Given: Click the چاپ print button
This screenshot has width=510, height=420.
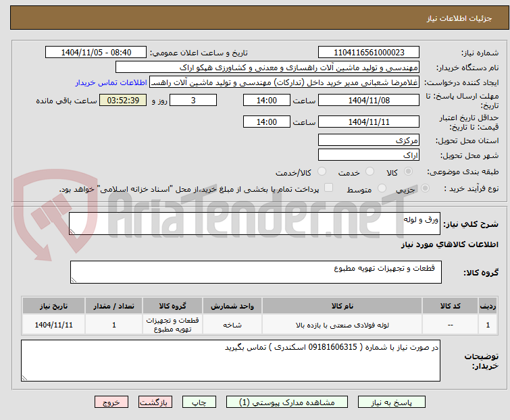Looking at the screenshot, I should click(x=199, y=402).
